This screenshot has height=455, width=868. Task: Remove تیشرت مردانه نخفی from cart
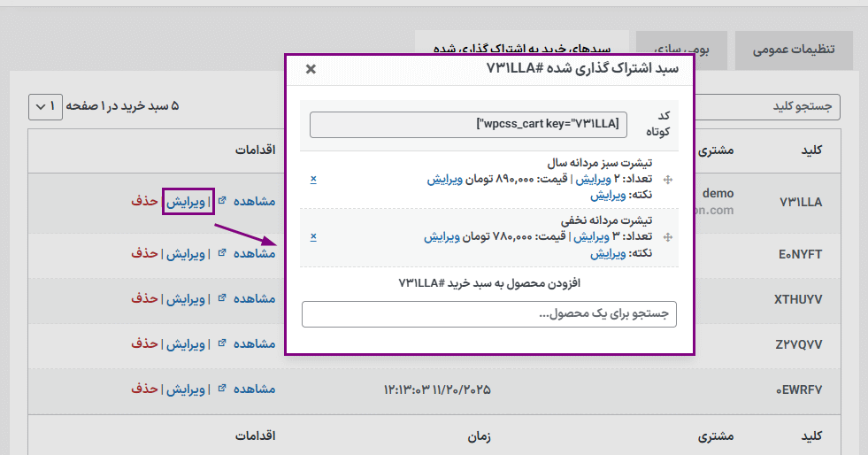(313, 236)
